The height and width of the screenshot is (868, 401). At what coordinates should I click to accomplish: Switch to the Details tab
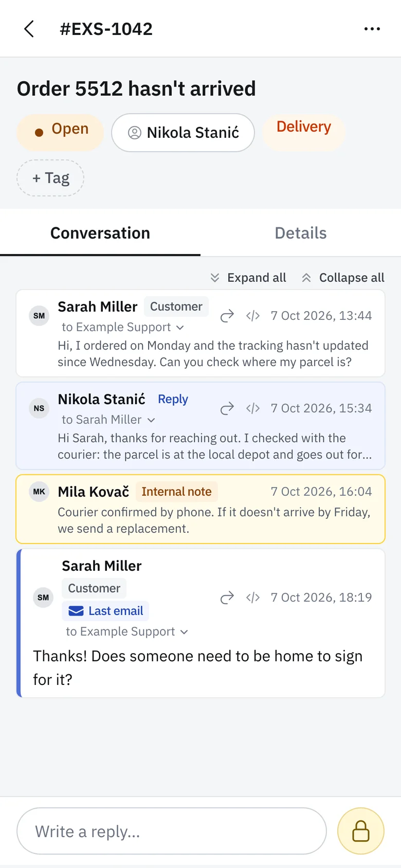click(x=301, y=233)
